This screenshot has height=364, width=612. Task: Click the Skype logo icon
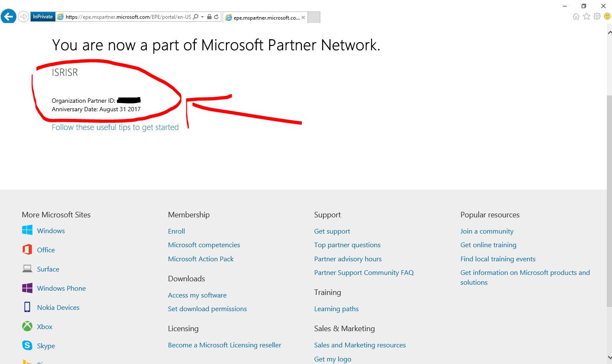pyautogui.click(x=27, y=345)
